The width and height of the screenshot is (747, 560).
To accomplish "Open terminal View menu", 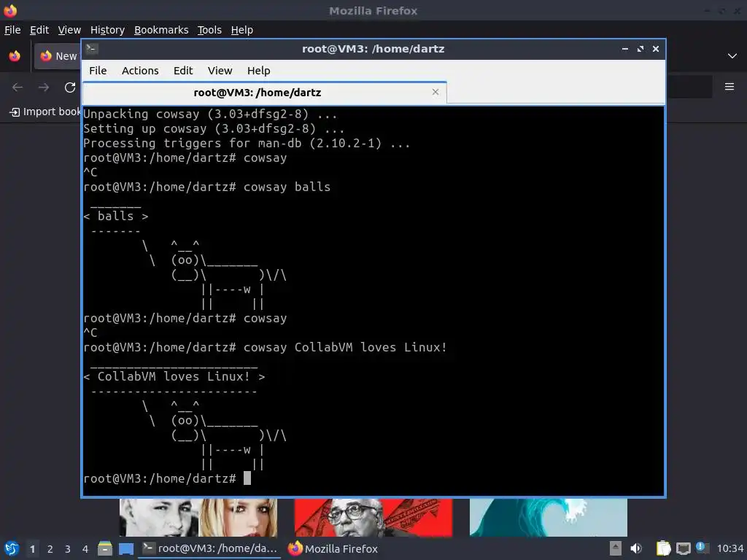I will pyautogui.click(x=220, y=71).
